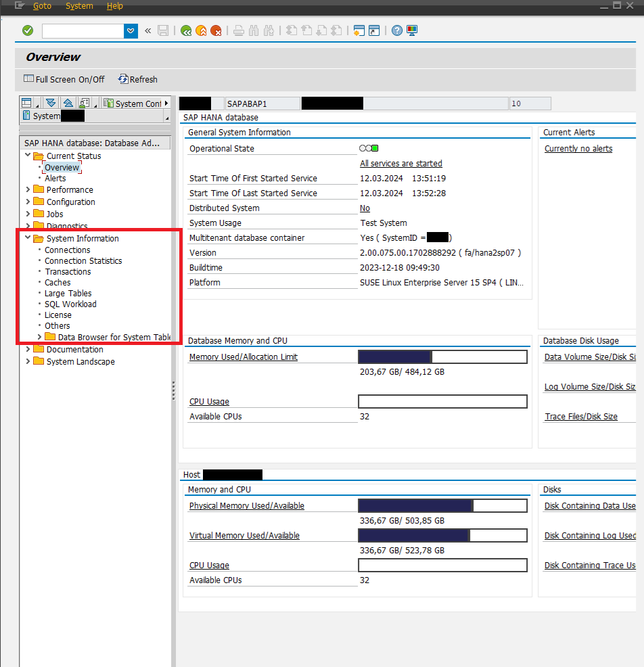The image size is (644, 667).
Task: Click the Expand All nodes icon
Action: click(51, 103)
